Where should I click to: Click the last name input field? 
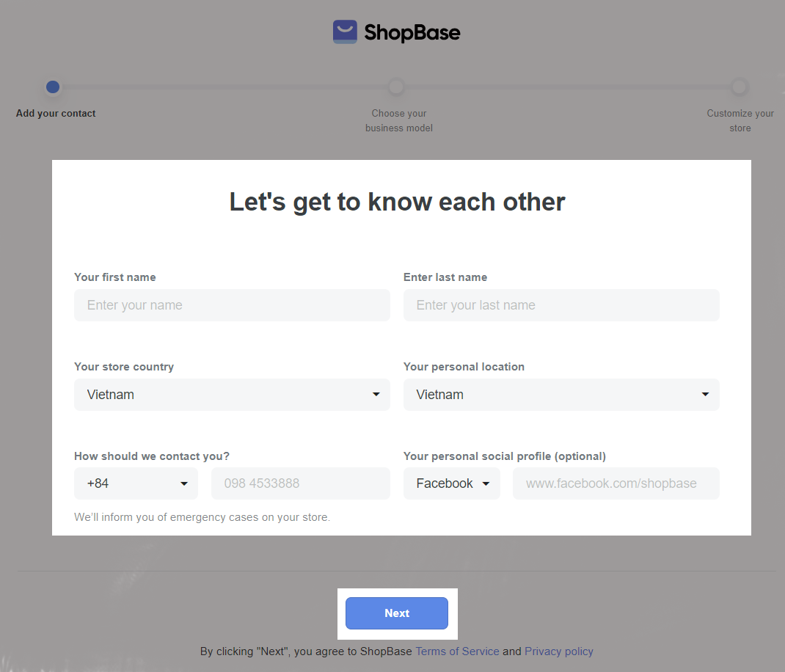point(561,305)
